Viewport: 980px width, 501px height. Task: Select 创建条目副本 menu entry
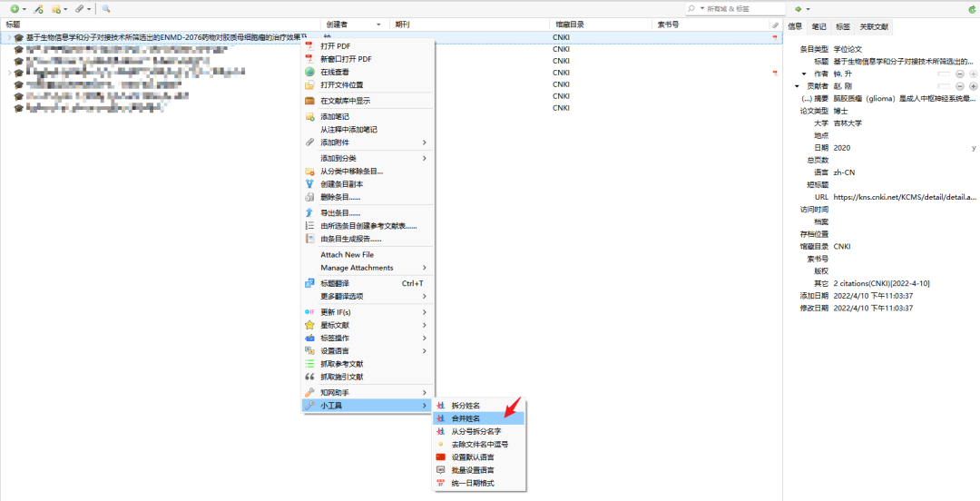pyautogui.click(x=368, y=184)
